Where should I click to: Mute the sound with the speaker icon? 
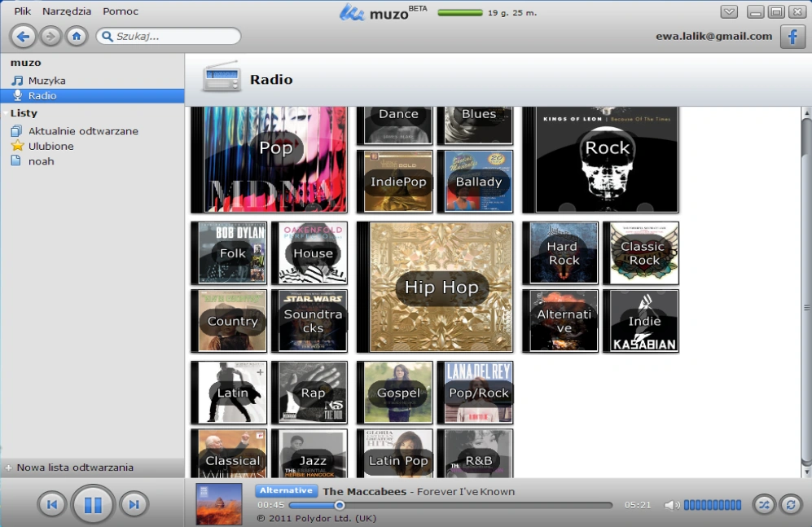(671, 505)
